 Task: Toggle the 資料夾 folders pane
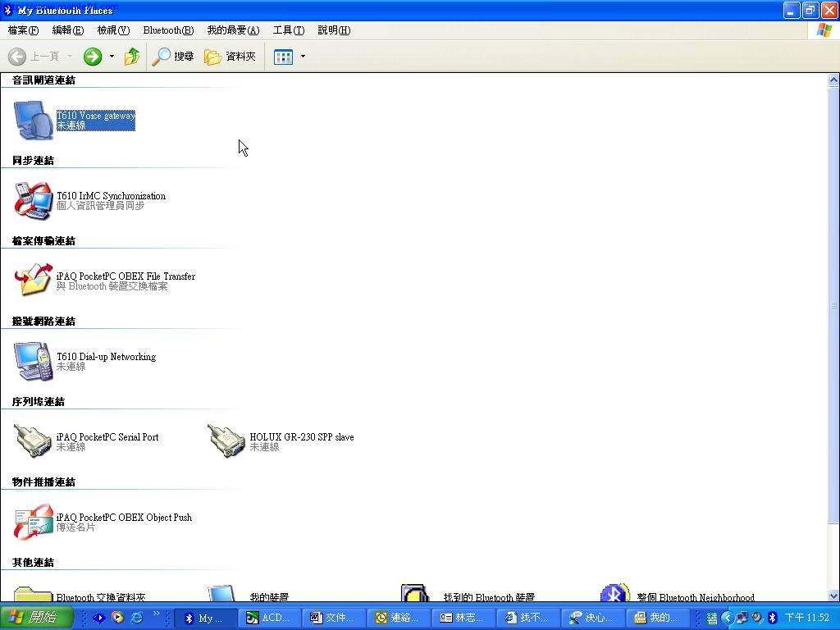tap(230, 57)
